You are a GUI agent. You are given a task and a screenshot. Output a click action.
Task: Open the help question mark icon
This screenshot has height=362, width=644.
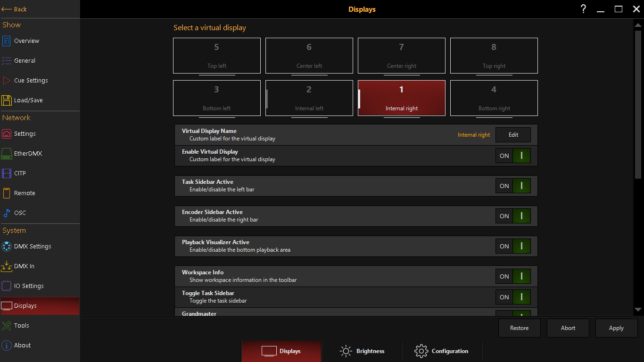tap(583, 9)
